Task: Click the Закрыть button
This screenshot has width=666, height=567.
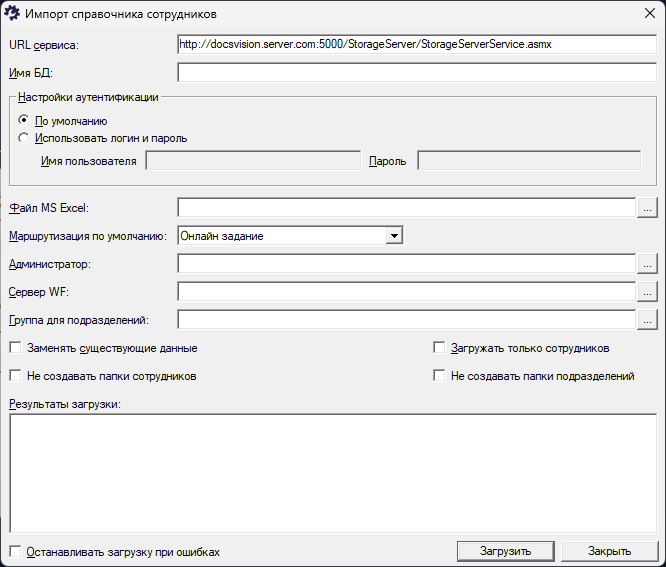Action: point(608,551)
